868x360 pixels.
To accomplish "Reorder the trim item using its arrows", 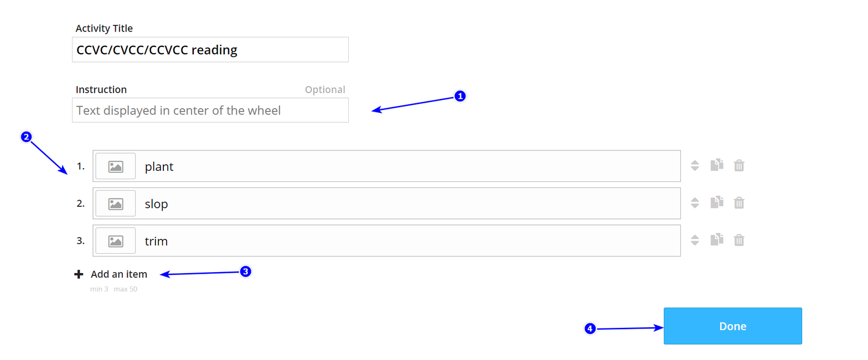I will tap(695, 239).
